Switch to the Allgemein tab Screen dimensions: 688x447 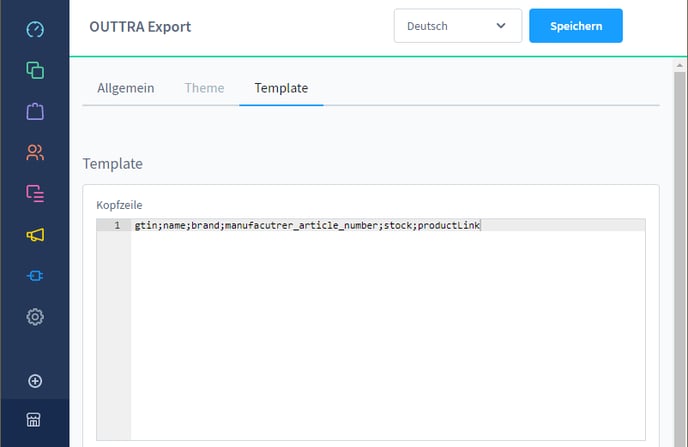pyautogui.click(x=125, y=88)
